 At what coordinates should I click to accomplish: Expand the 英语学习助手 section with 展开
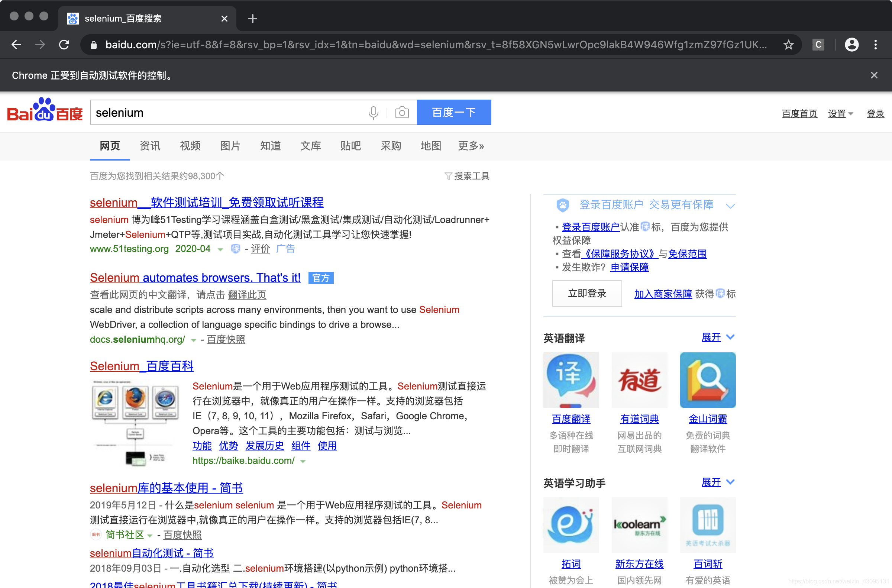point(718,482)
